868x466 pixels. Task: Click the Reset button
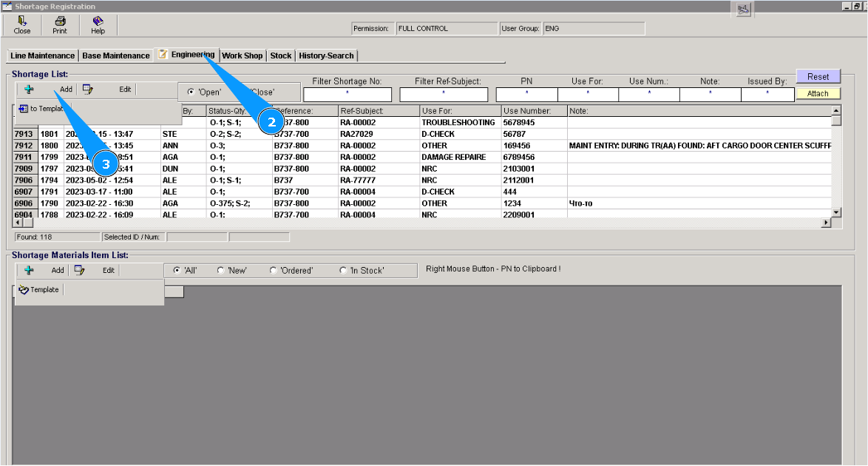[x=818, y=76]
